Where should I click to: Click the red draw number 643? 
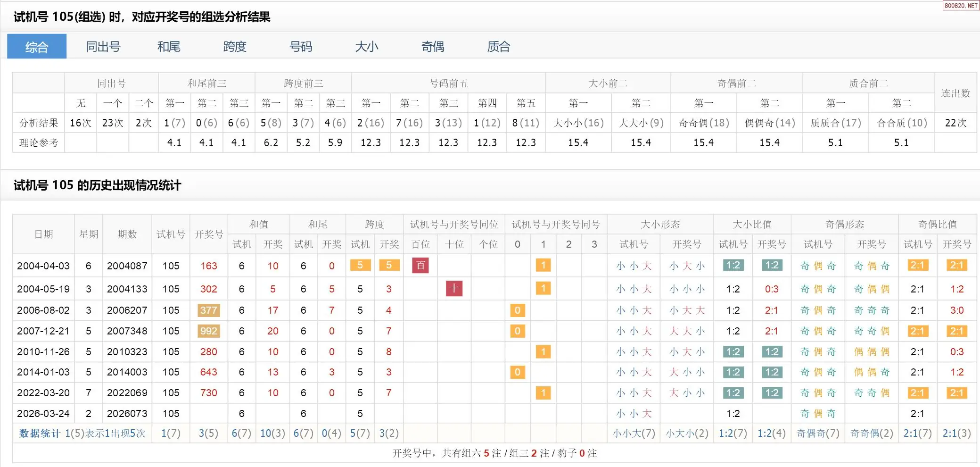208,372
